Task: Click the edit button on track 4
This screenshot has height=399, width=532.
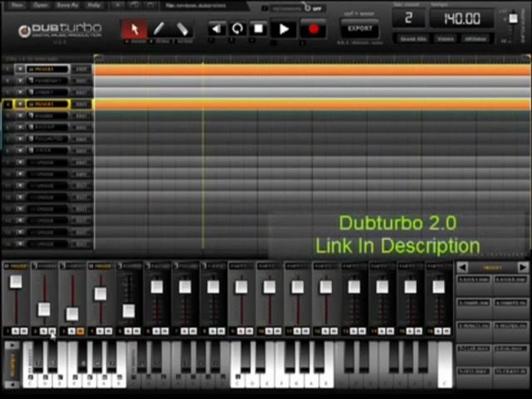Action: click(81, 104)
